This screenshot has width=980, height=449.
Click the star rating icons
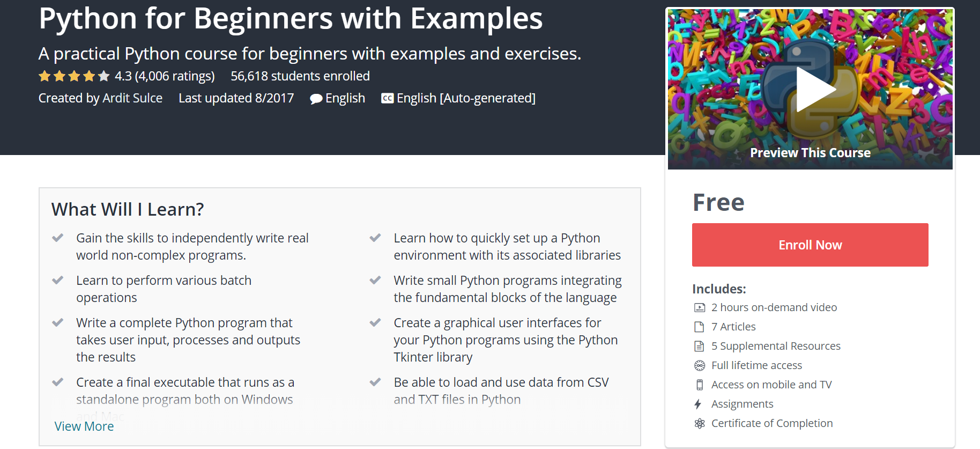coord(74,76)
